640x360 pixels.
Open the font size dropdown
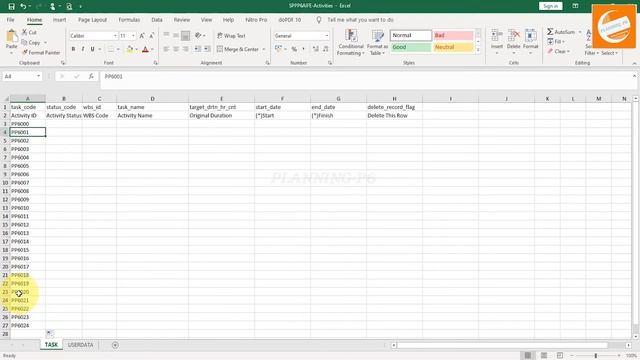point(133,36)
